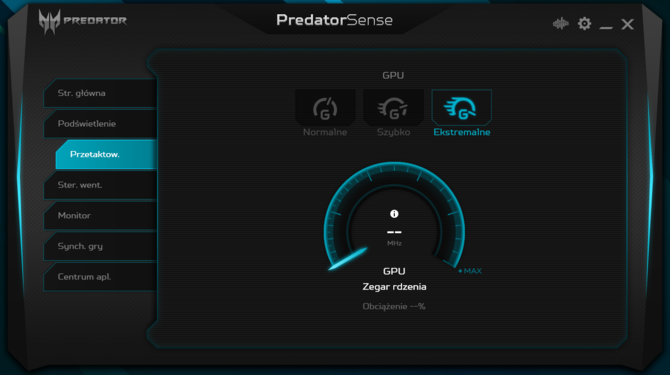
Task: Select the Przetaktow. tab
Action: point(106,154)
